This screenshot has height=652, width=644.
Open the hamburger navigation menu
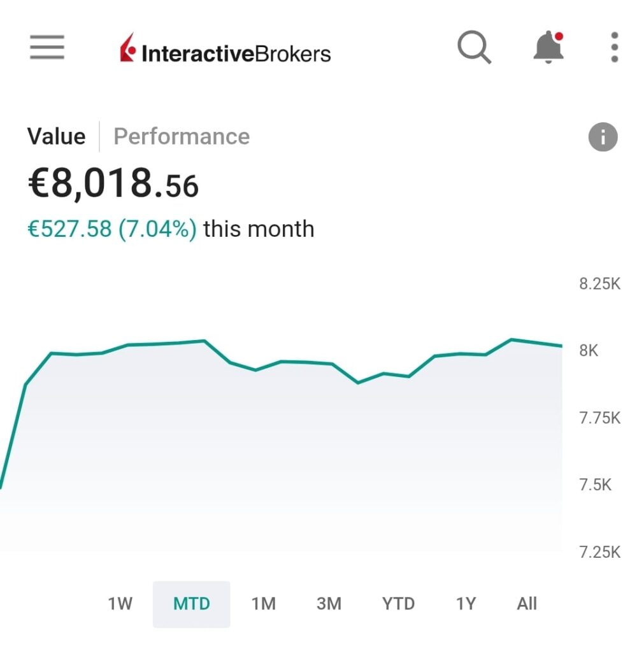coord(47,48)
